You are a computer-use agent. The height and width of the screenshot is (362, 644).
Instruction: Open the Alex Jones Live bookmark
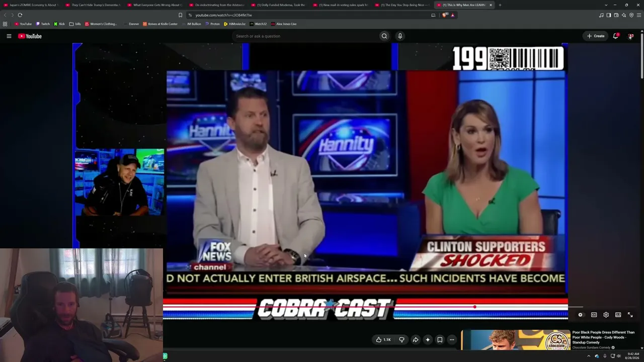click(x=284, y=24)
